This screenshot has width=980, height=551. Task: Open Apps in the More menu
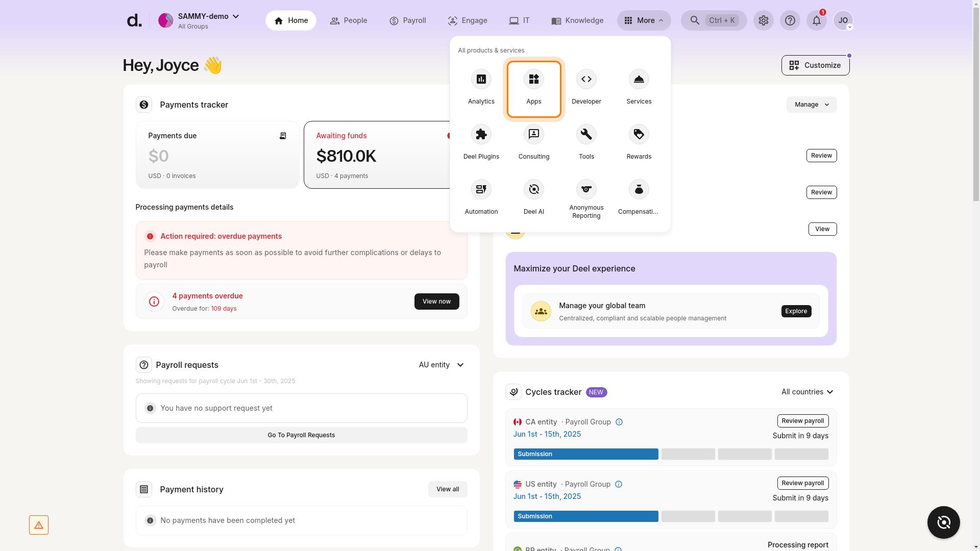(533, 89)
